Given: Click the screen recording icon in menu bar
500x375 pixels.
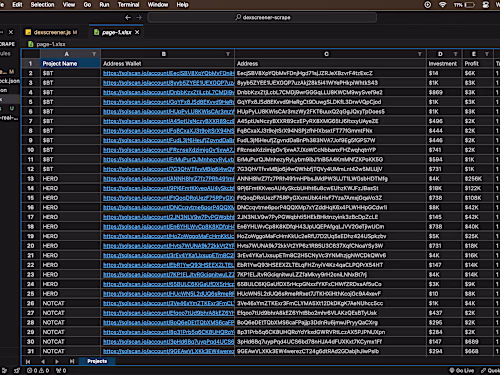Looking at the screenshot, I should click(427, 5).
